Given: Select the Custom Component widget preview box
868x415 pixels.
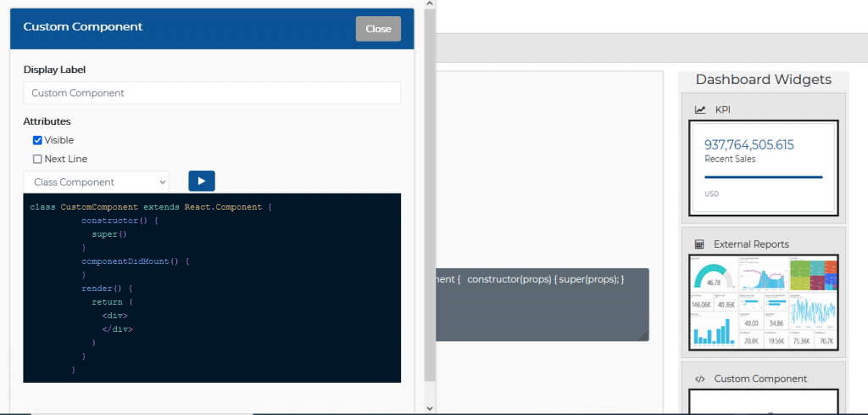Looking at the screenshot, I should (x=763, y=401).
